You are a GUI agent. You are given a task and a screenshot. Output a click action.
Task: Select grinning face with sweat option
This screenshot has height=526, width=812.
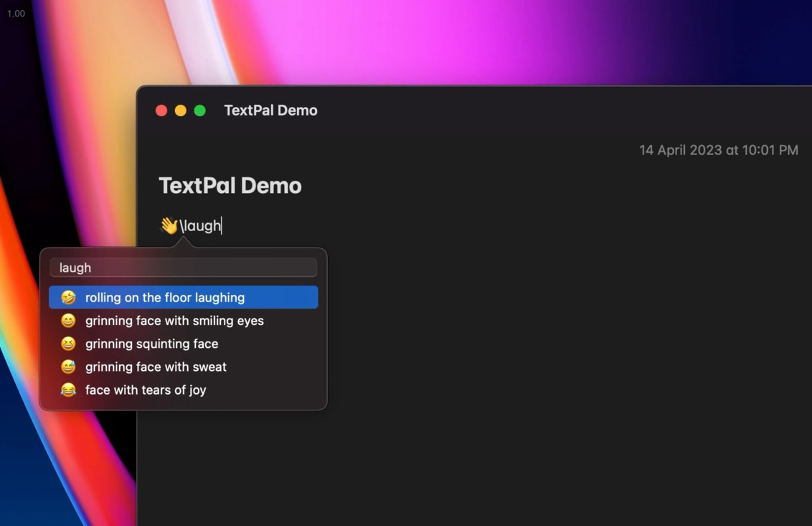coord(184,367)
